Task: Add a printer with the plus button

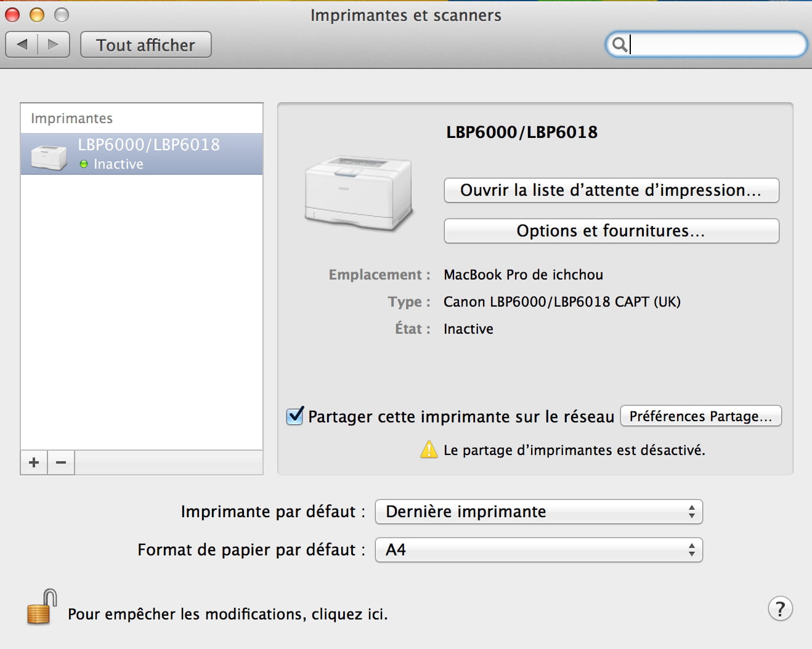Action: [34, 462]
